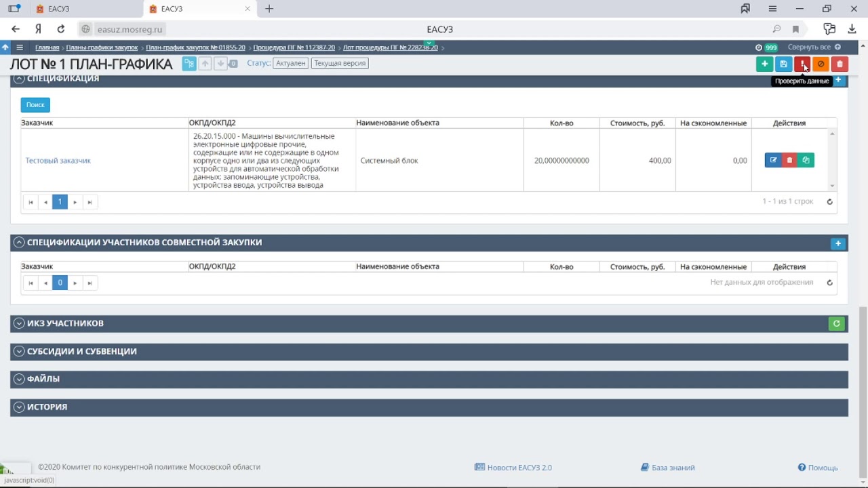The height and width of the screenshot is (488, 868).
Task: Click the "Актуален" status button
Action: click(291, 63)
